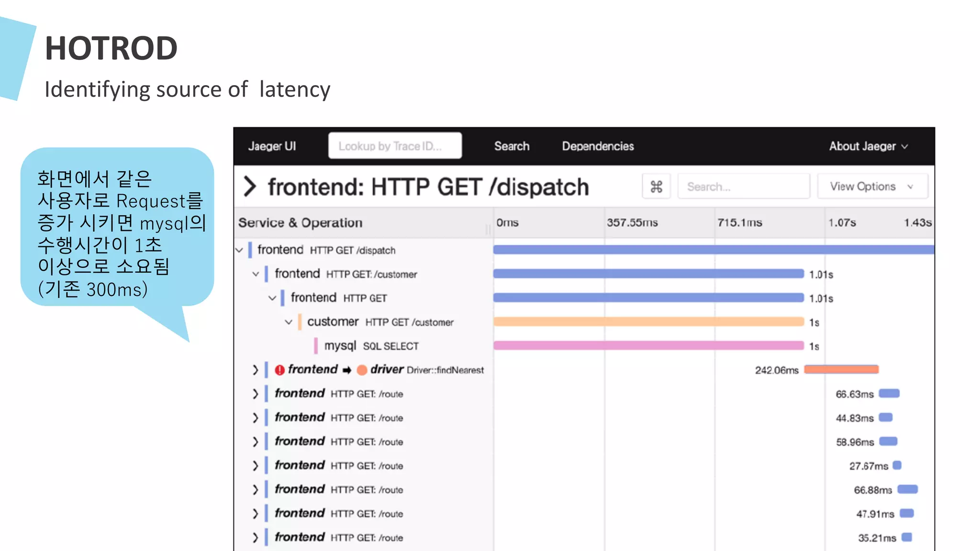Click the blue /dispatch root span bar
Screen dimensions: 980x551
713,250
